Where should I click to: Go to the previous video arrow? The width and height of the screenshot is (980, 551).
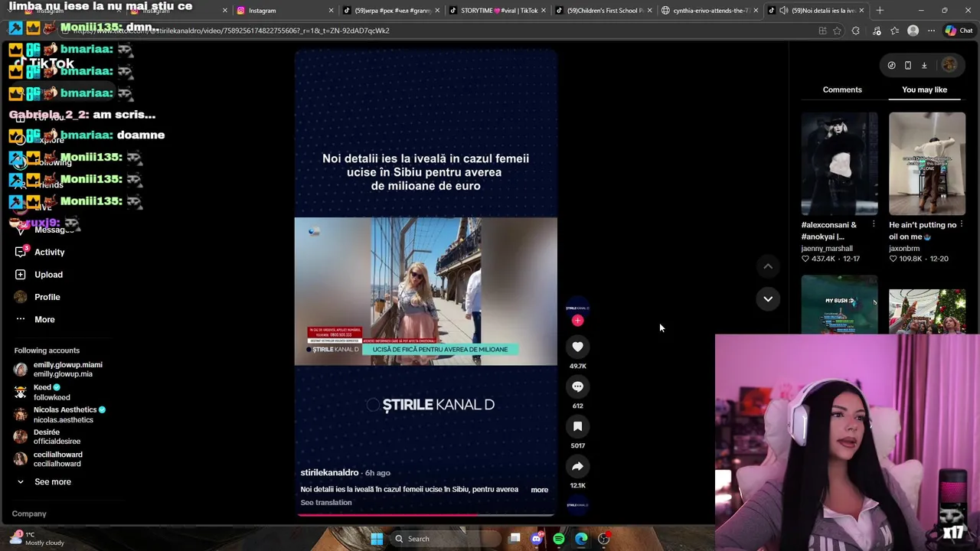click(768, 266)
